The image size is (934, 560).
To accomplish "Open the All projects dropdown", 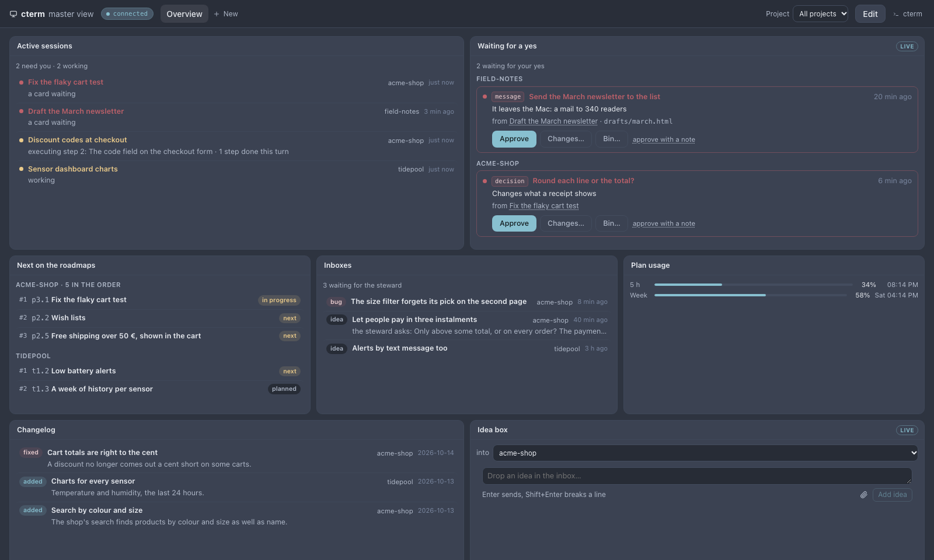I will click(820, 14).
